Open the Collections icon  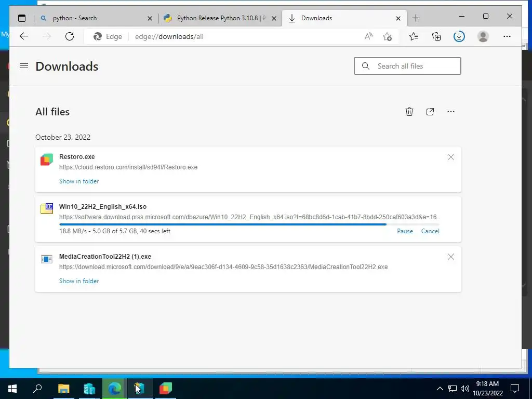click(x=436, y=36)
